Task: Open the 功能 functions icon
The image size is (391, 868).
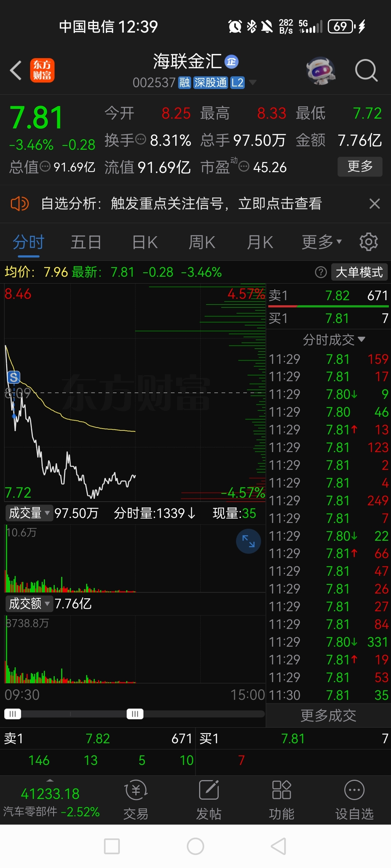Action: 282,800
